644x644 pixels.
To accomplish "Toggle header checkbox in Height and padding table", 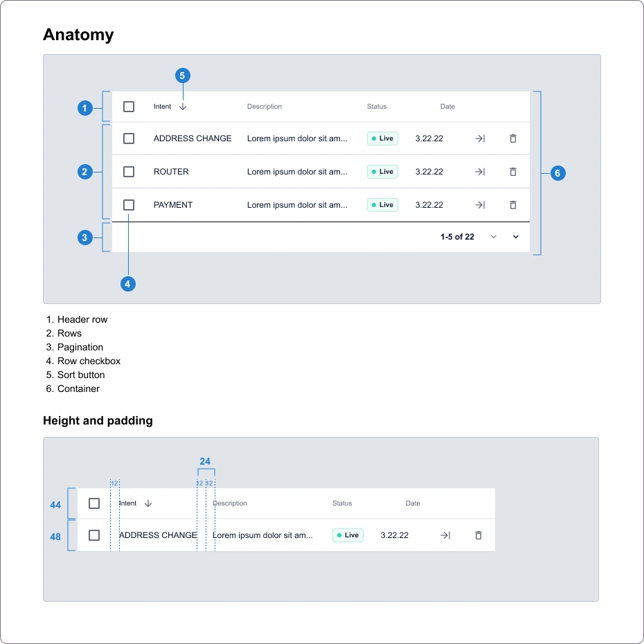I will 94,503.
